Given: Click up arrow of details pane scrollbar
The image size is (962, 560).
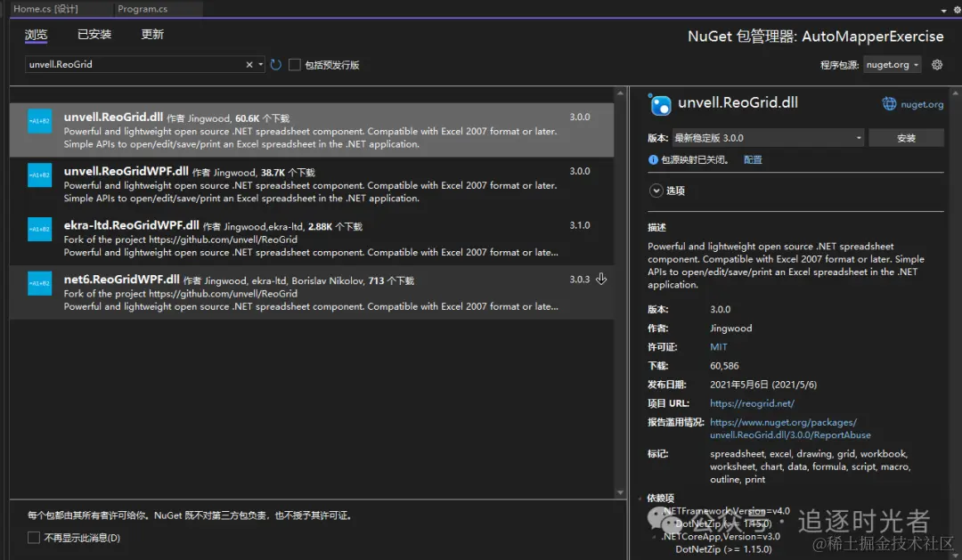Looking at the screenshot, I should (x=955, y=93).
